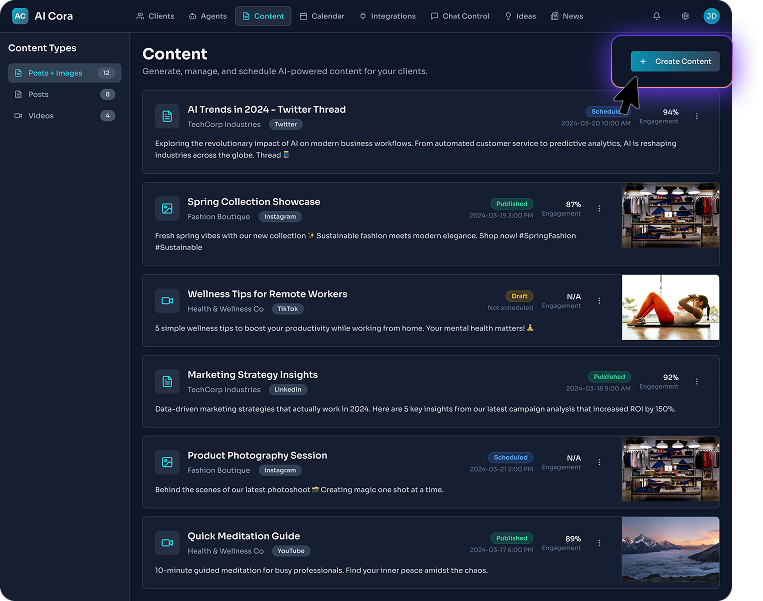Screen dimensions: 763x601
Task: Switch to the Integrations tab
Action: click(387, 16)
